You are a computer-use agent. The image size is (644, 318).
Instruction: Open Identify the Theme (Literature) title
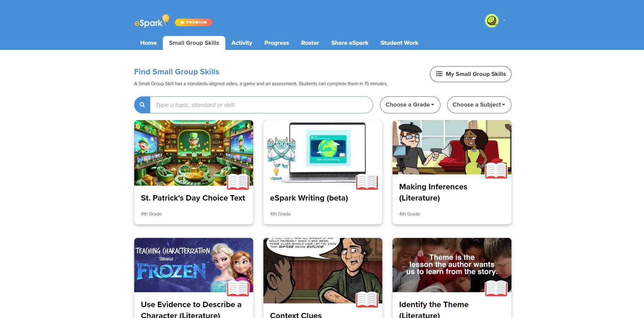point(434,310)
